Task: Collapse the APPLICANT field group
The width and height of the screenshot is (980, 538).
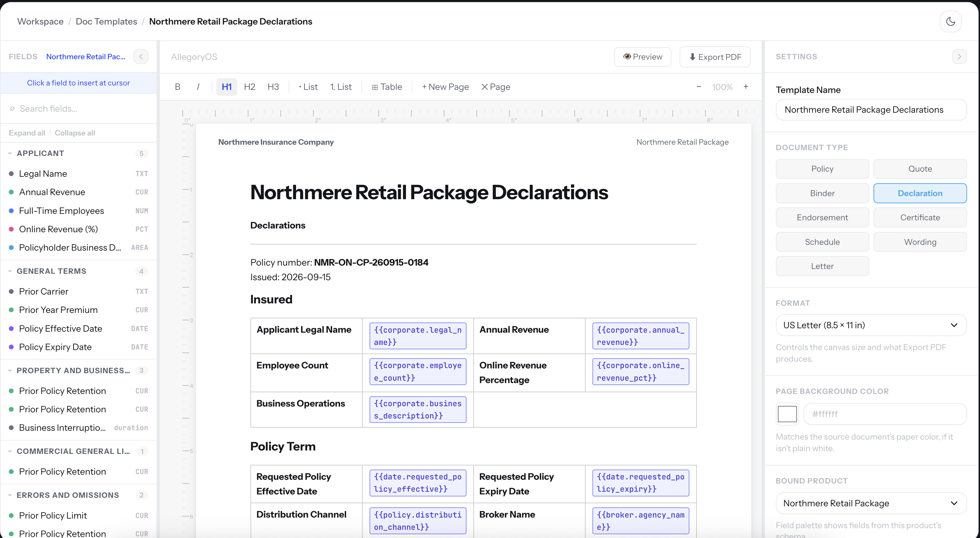Action: click(x=78, y=154)
